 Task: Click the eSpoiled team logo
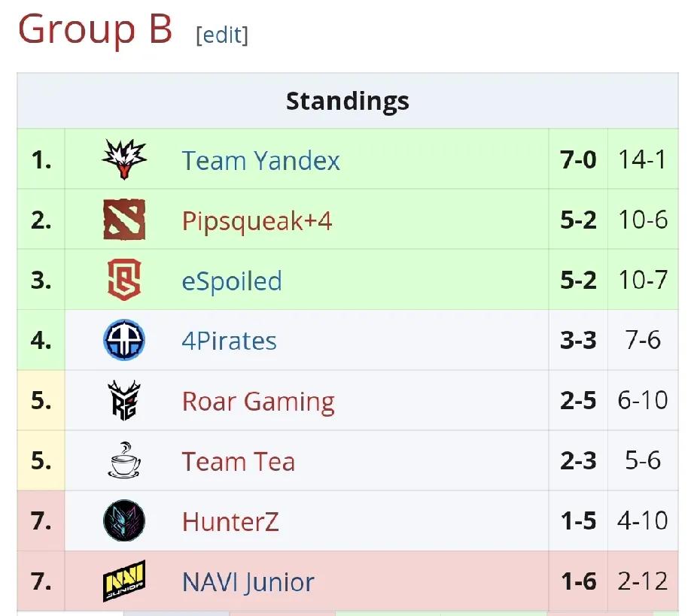[124, 281]
